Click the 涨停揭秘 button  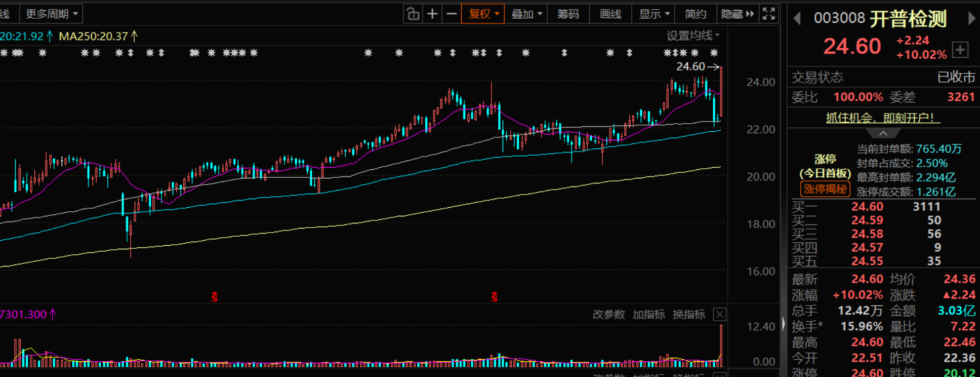(825, 189)
